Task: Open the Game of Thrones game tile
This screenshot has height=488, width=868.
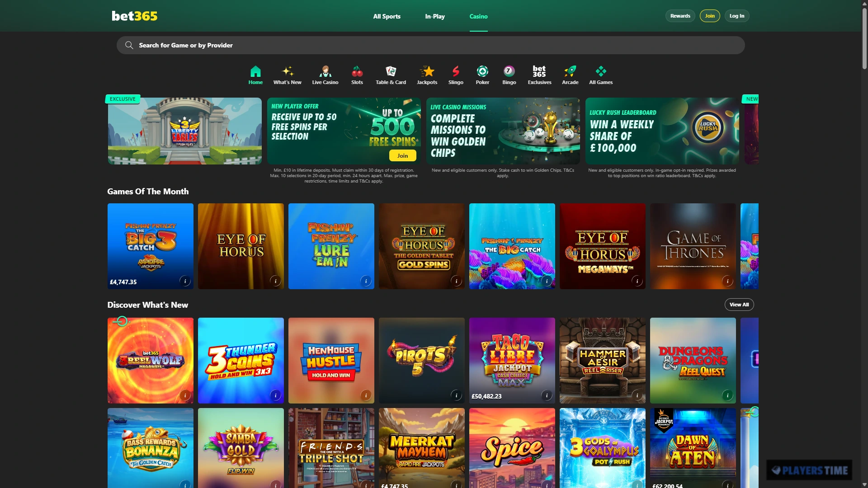Action: point(693,246)
